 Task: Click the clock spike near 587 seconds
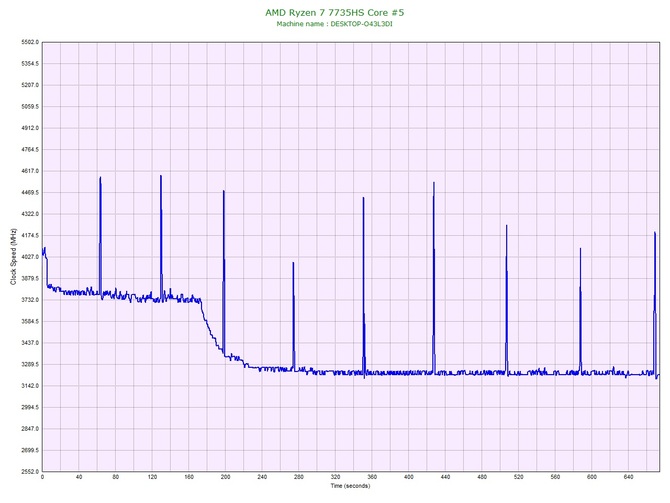(580, 311)
